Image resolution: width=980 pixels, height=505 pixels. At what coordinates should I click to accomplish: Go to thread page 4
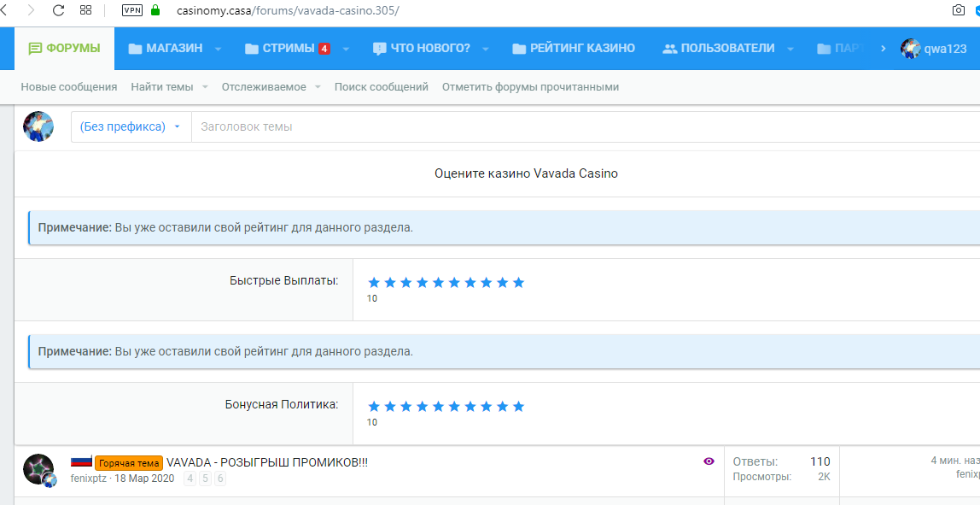(x=190, y=479)
